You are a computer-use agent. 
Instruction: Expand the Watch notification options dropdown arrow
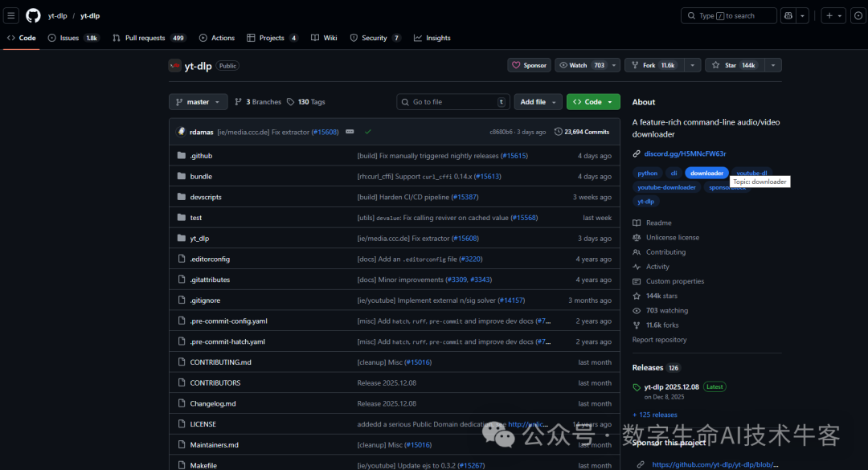click(x=614, y=65)
